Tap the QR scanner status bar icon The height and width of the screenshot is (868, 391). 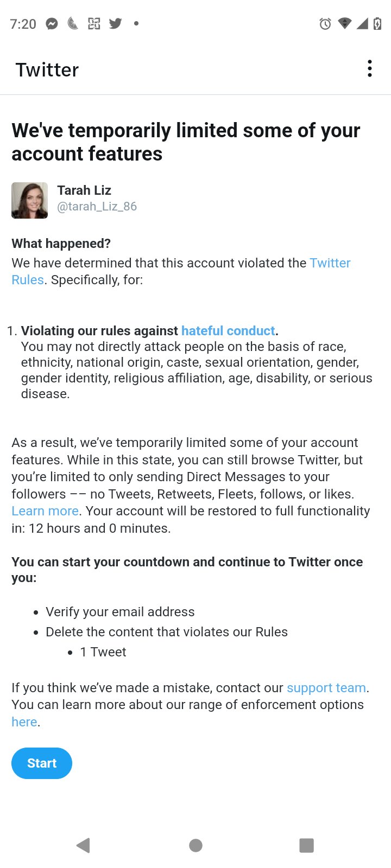(x=94, y=23)
